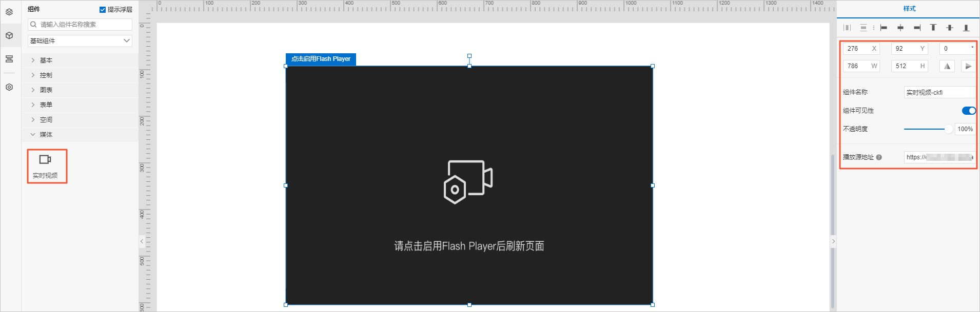Toggle 提示浮层 checkbox

click(x=103, y=10)
